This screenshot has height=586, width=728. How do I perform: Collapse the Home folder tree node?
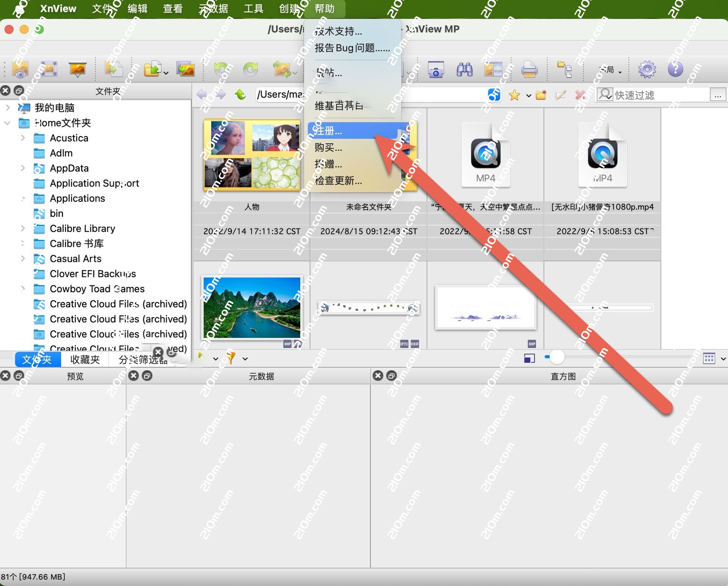point(7,123)
